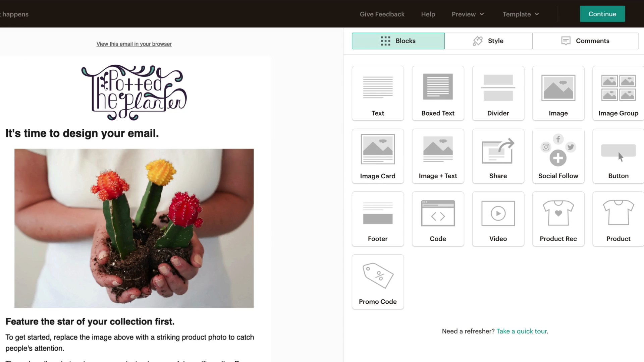Open Take a quick tour link
644x362 pixels.
(x=522, y=331)
